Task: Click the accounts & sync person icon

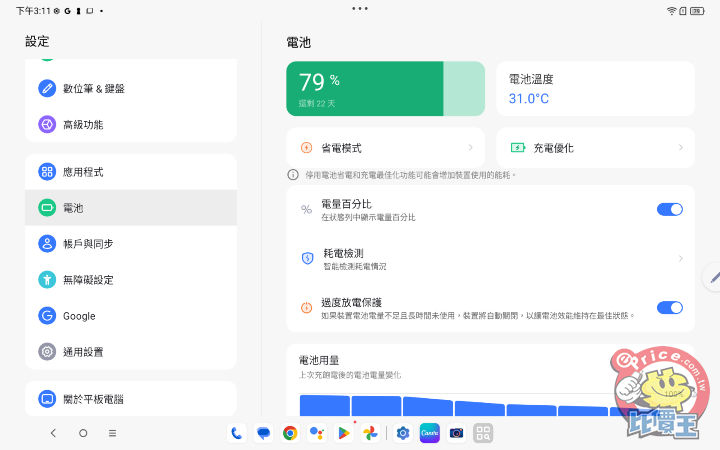Action: point(47,243)
